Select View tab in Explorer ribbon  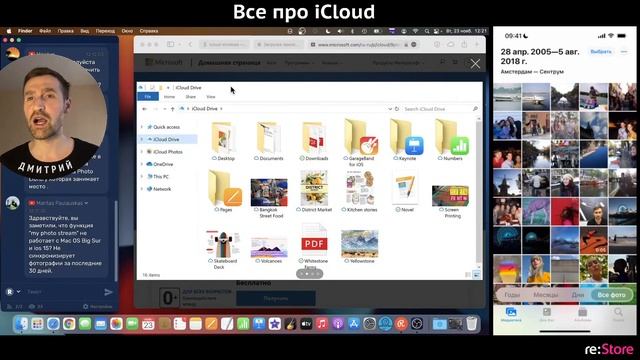coord(211,97)
